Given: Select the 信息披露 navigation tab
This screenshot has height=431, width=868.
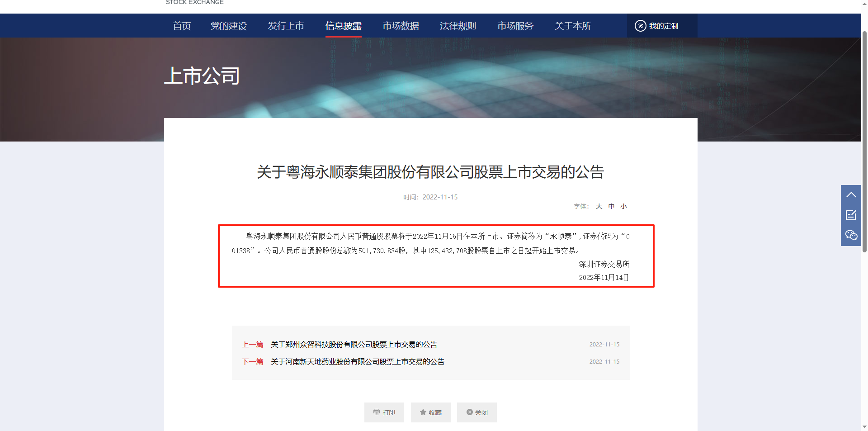Looking at the screenshot, I should [x=344, y=26].
